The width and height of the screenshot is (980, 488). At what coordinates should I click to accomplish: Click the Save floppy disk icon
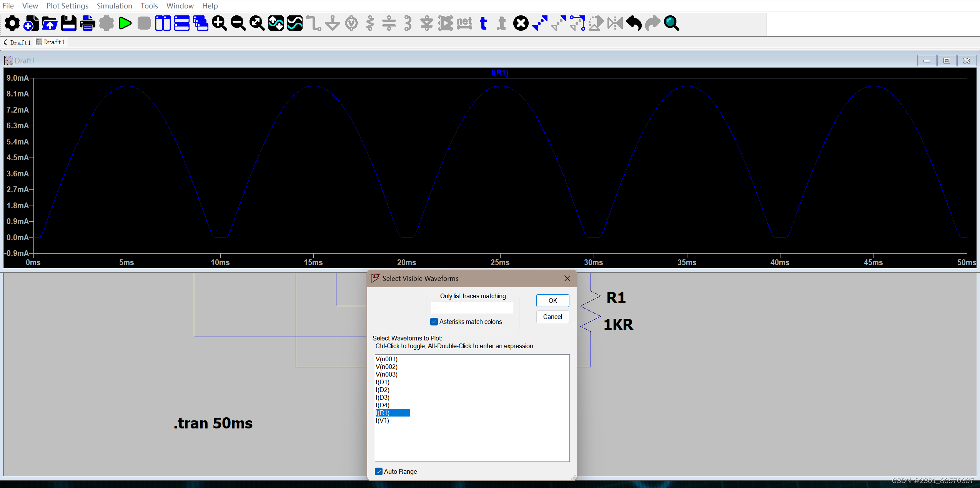(69, 23)
